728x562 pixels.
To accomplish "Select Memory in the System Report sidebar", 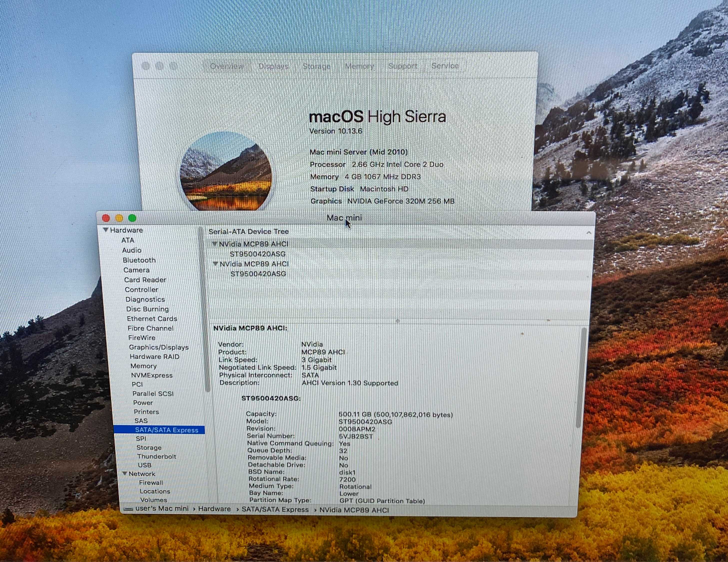I will point(143,366).
